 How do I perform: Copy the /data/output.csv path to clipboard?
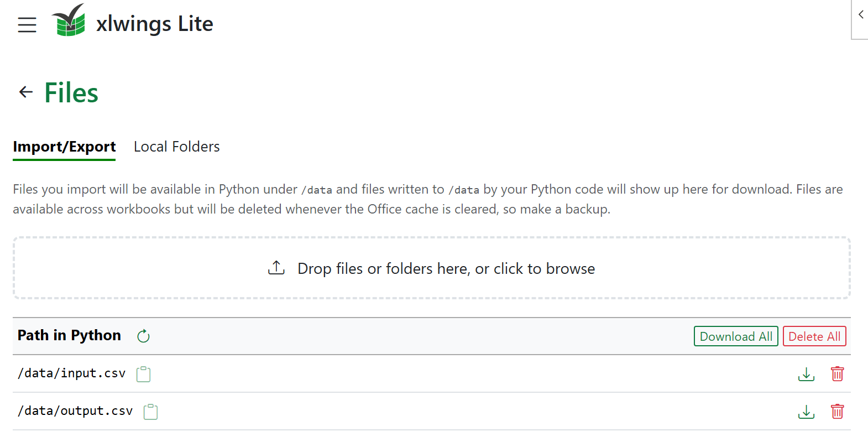151,412
